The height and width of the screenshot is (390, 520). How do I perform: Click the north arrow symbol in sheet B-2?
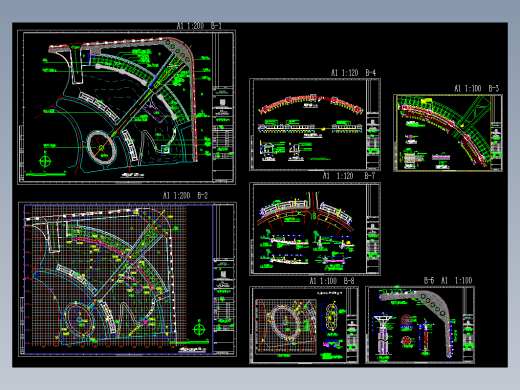pyautogui.click(x=199, y=329)
